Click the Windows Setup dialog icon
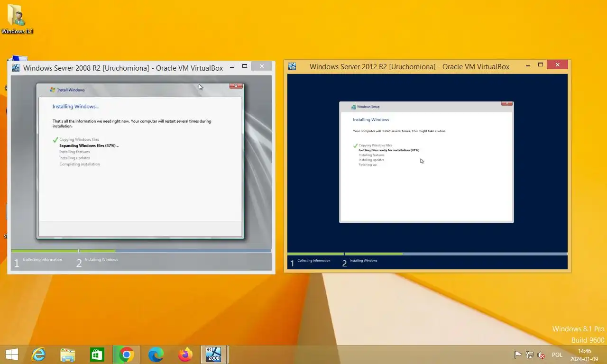Viewport: 607px width, 364px height. tap(353, 107)
